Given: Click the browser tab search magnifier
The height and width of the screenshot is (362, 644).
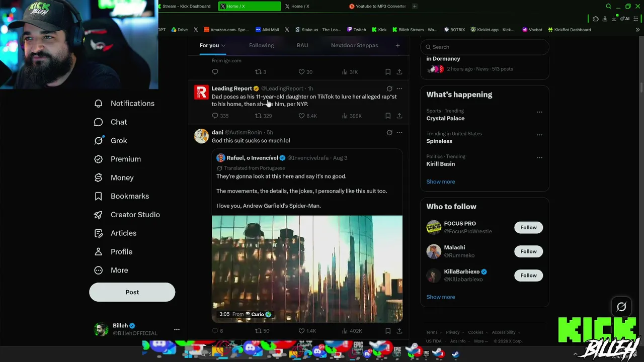Looking at the screenshot, I should click(608, 7).
